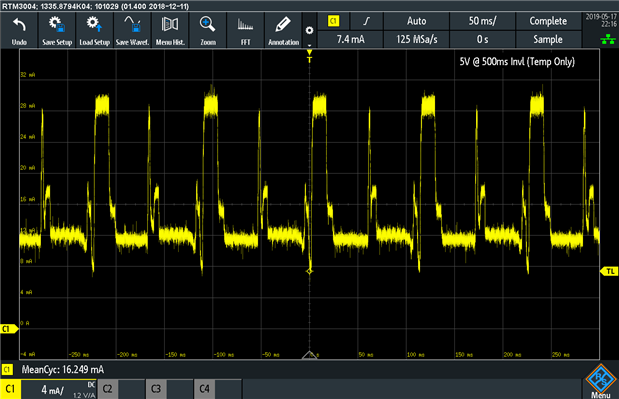Image resolution: width=619 pixels, height=399 pixels.
Task: Select trigger source C1 box
Action: pos(334,21)
